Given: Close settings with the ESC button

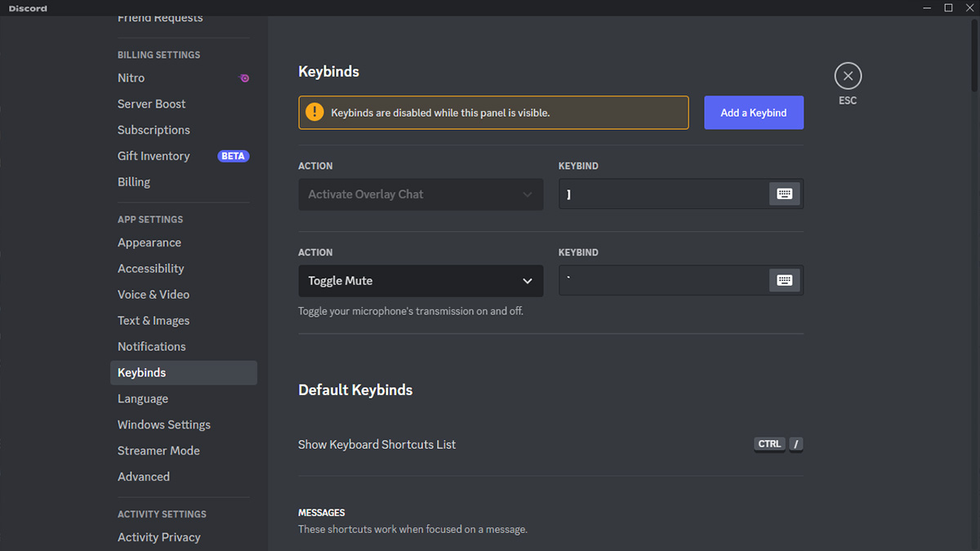Looking at the screenshot, I should tap(847, 75).
